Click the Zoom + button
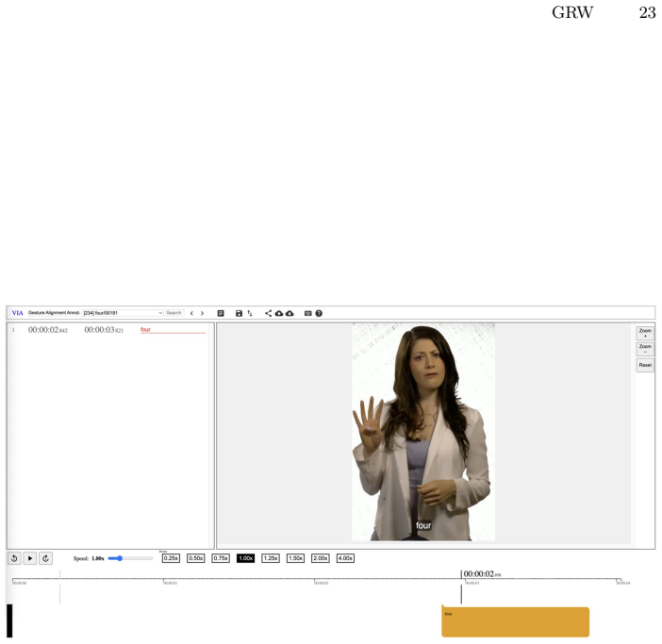This screenshot has height=644, width=662. tap(645, 333)
